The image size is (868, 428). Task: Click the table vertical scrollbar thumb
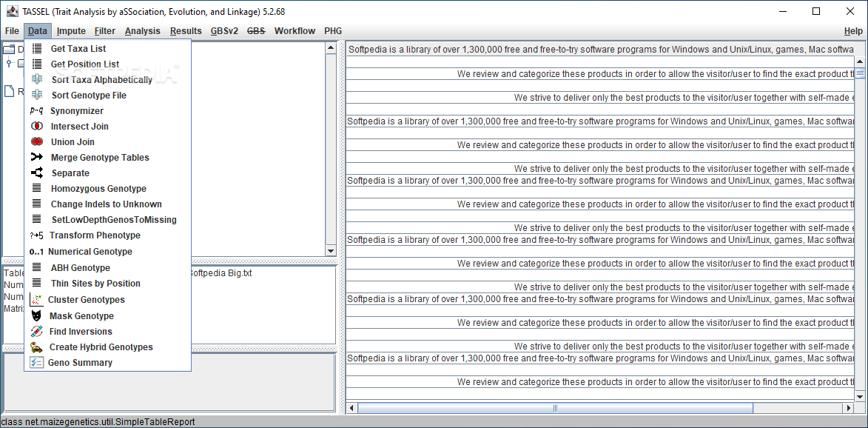tap(860, 73)
